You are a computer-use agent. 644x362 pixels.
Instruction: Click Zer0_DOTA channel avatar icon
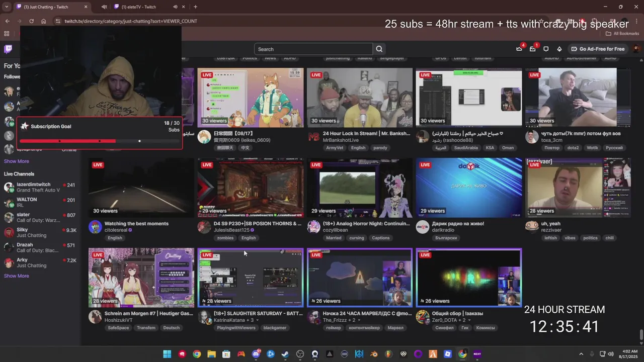(422, 317)
